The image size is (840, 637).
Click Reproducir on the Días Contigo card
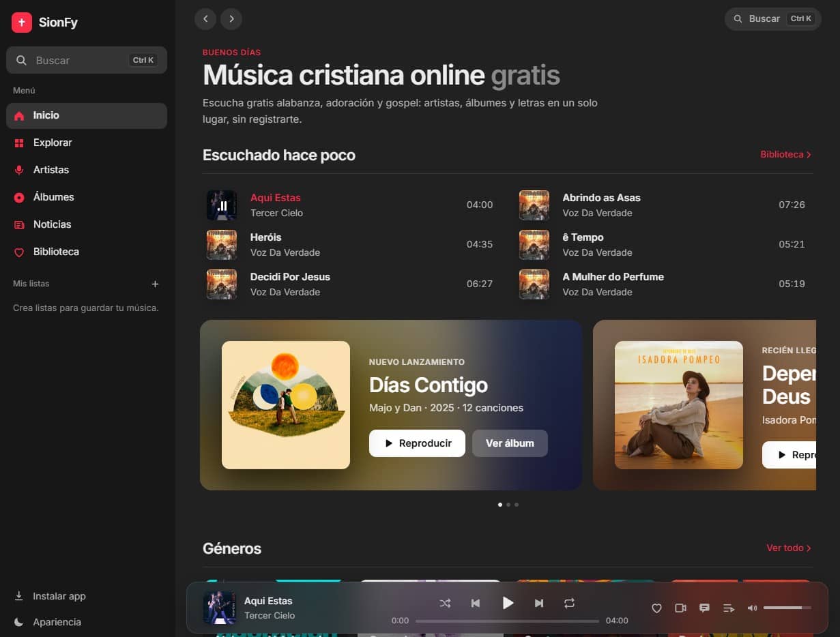417,443
